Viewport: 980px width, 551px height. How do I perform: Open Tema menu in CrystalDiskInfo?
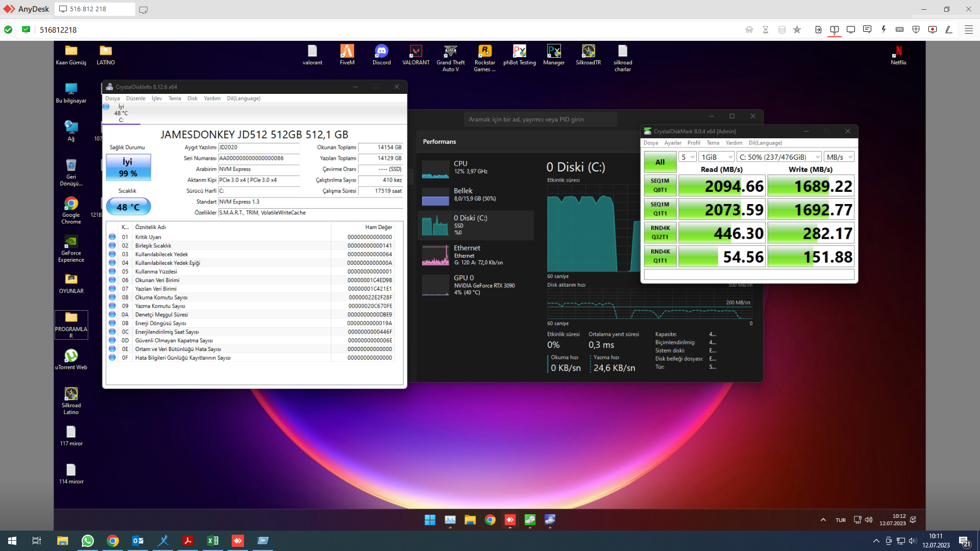click(x=175, y=98)
